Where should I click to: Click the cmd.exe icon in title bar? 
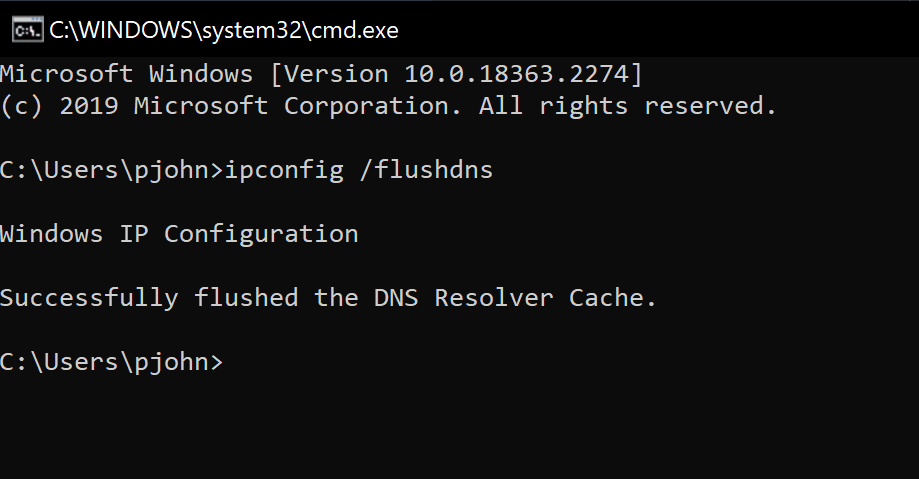[x=28, y=30]
